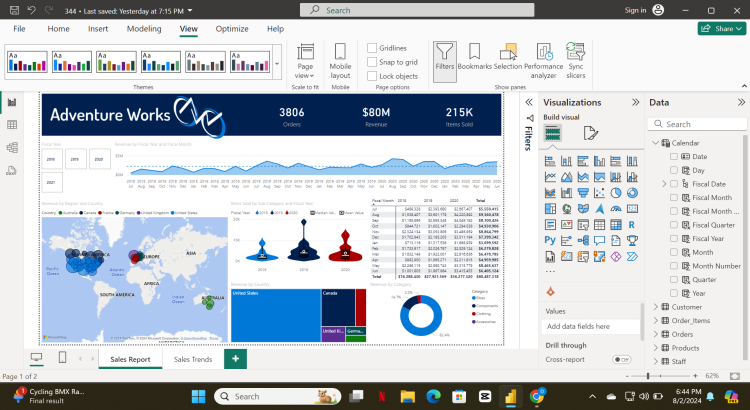Enable the Gridlines checkbox
The height and width of the screenshot is (410, 750).
(372, 48)
